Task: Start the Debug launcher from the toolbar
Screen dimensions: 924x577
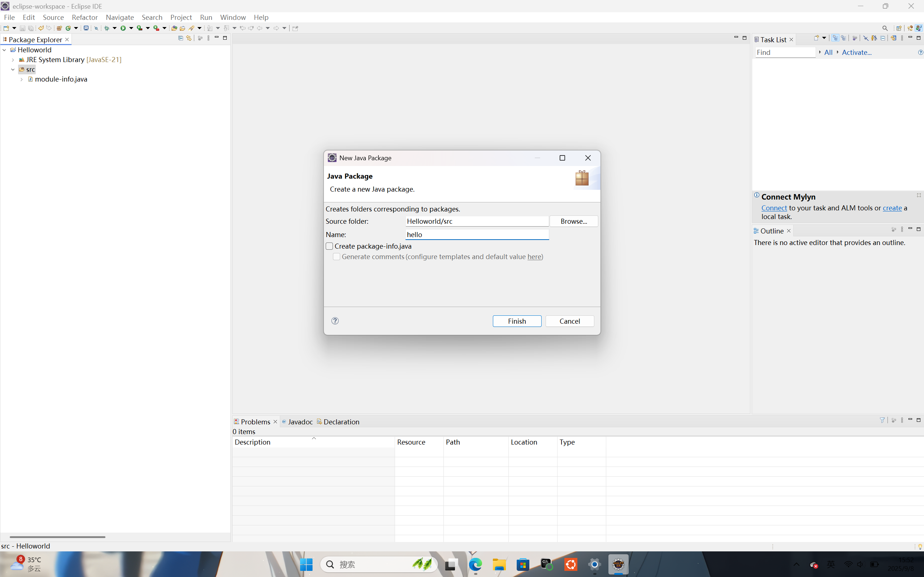Action: 107,28
